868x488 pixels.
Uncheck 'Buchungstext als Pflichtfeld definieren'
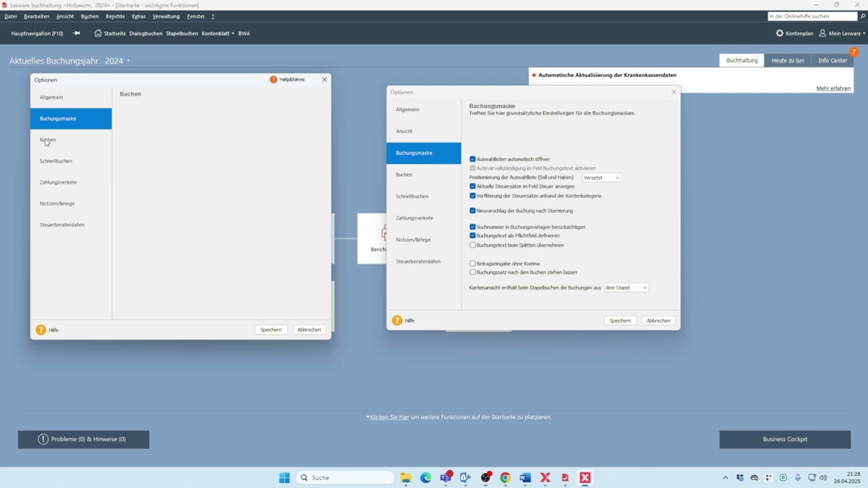point(473,236)
